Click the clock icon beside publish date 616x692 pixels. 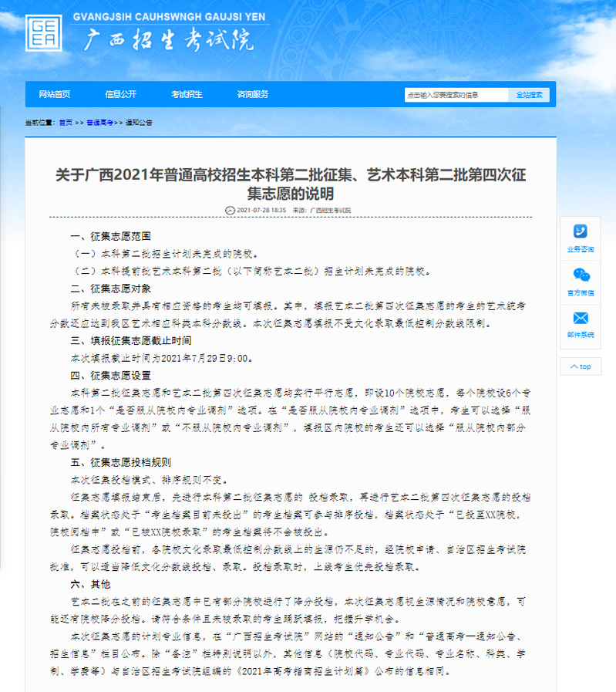[230, 211]
